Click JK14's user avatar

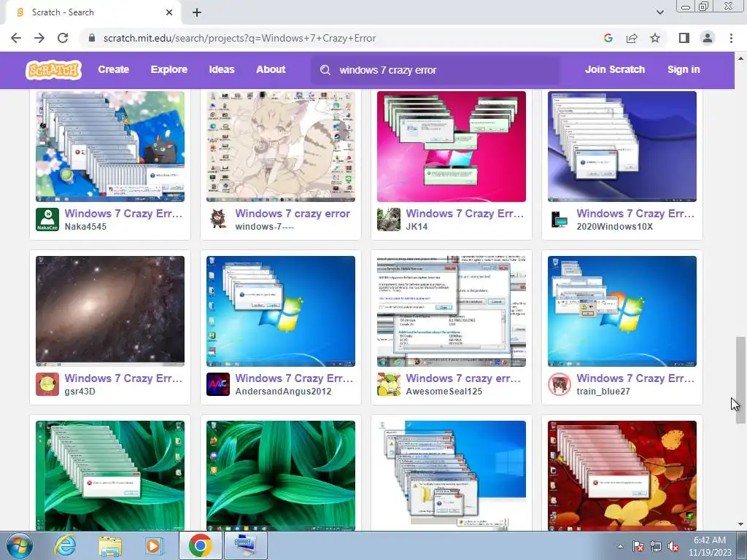(x=389, y=219)
